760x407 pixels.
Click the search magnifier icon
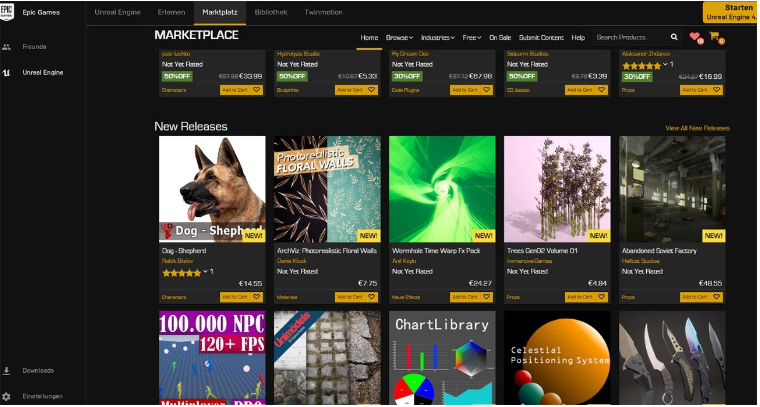pyautogui.click(x=674, y=37)
